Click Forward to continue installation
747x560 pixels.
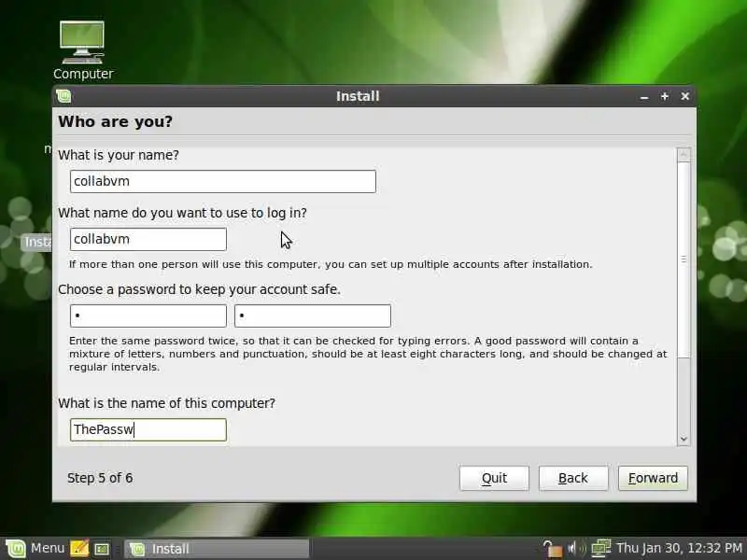653,478
